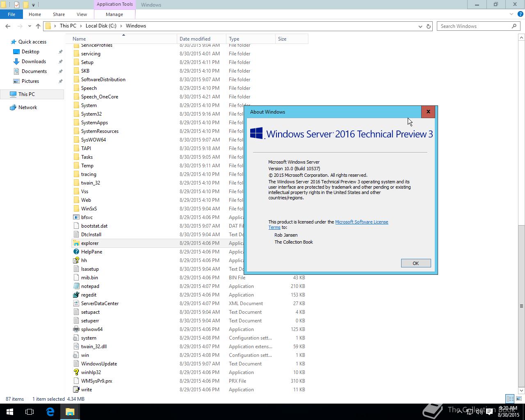Screen dimensions: 525x420
Task: Click the hh help application icon
Action: click(x=76, y=260)
